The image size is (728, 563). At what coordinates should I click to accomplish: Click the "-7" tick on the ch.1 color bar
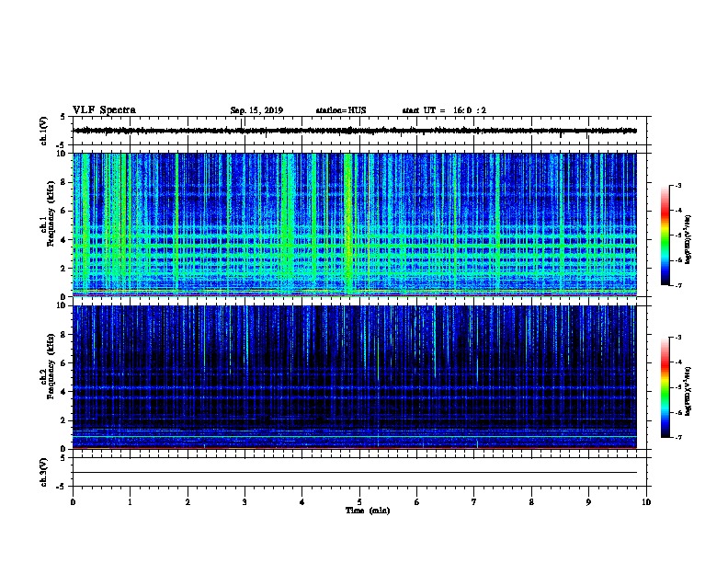pos(678,285)
